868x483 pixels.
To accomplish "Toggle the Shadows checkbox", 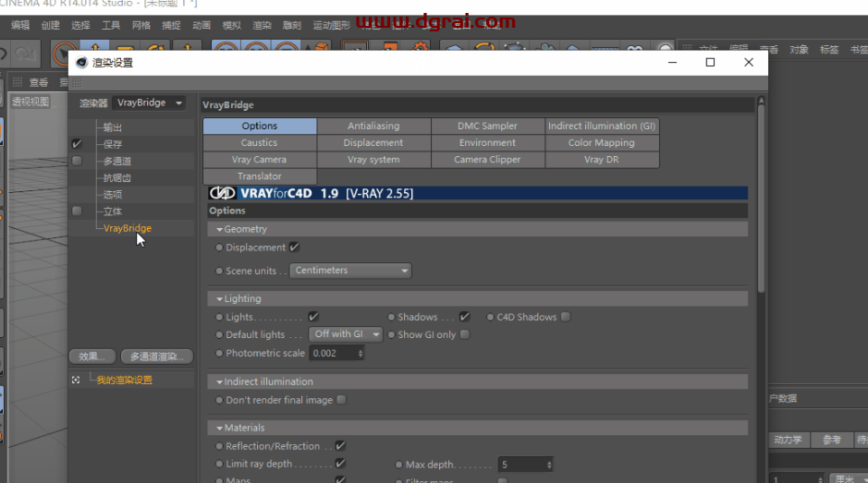I will 464,317.
